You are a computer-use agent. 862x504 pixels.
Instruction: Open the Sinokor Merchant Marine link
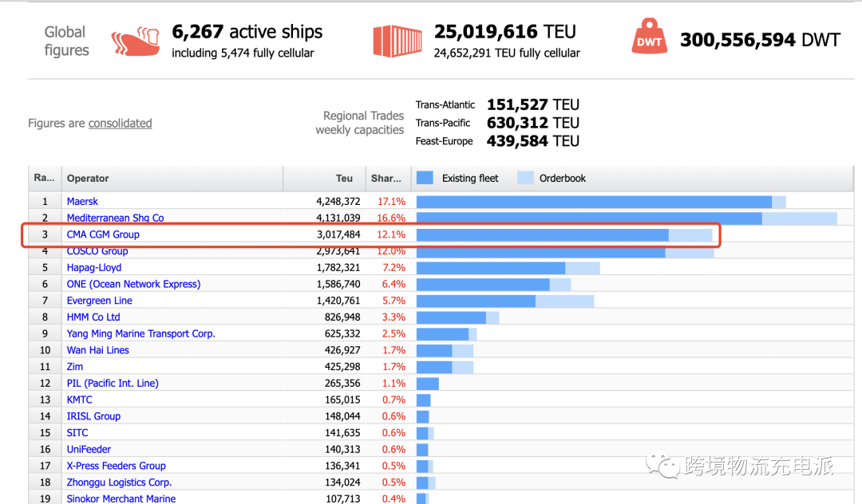121,498
